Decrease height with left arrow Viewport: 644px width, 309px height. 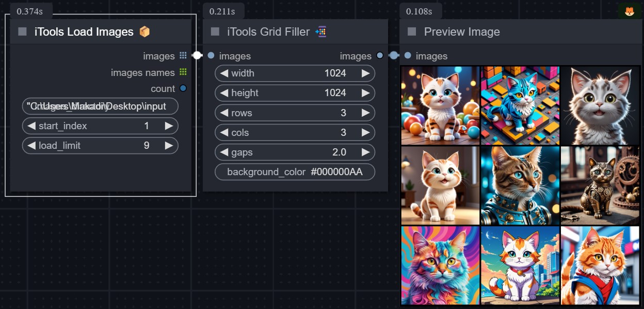click(224, 93)
